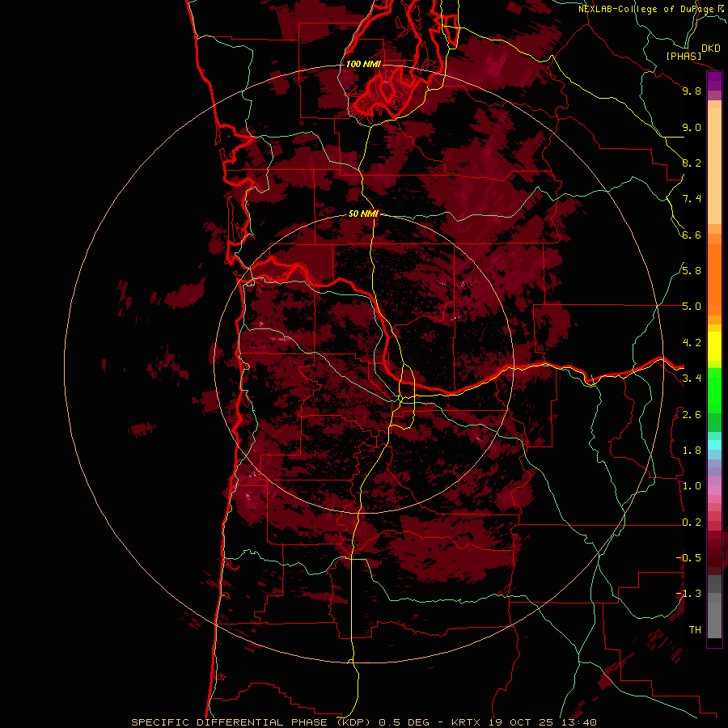Screen dimensions: 728x728
Task: Click the 0.5 DEG elevation angle text
Action: click(x=405, y=722)
